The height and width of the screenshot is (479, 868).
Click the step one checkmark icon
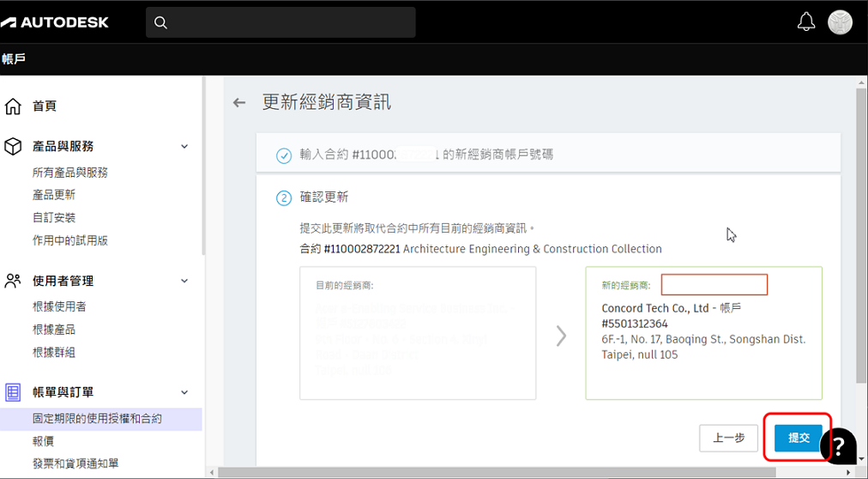(x=283, y=155)
